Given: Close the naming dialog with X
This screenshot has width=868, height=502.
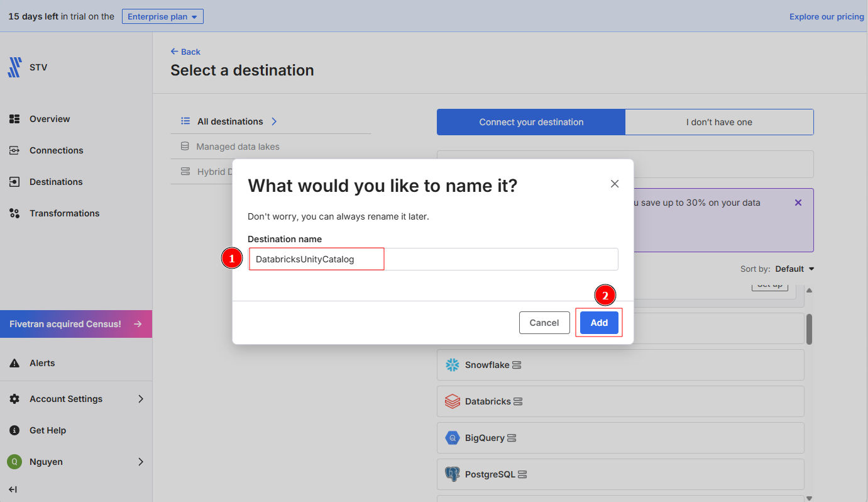Looking at the screenshot, I should point(615,184).
